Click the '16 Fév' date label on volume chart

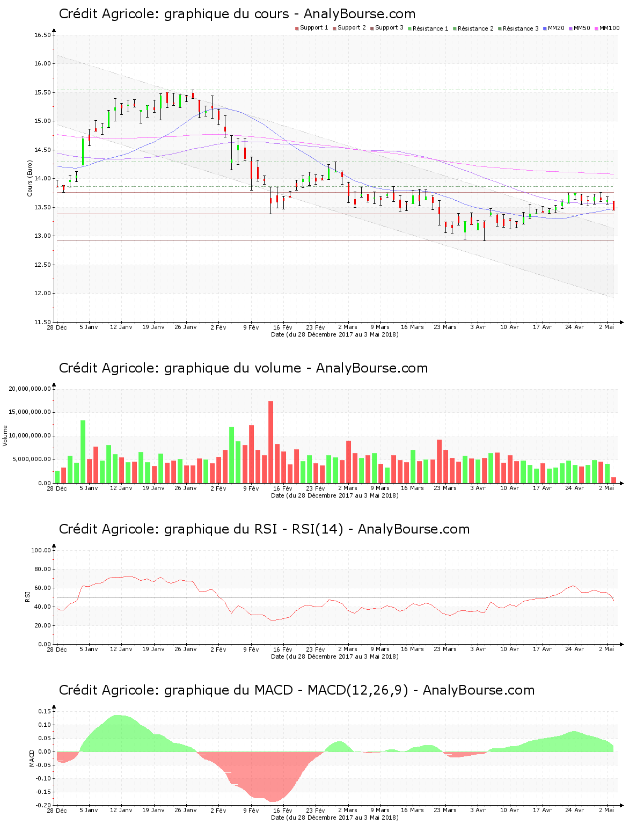pyautogui.click(x=283, y=488)
